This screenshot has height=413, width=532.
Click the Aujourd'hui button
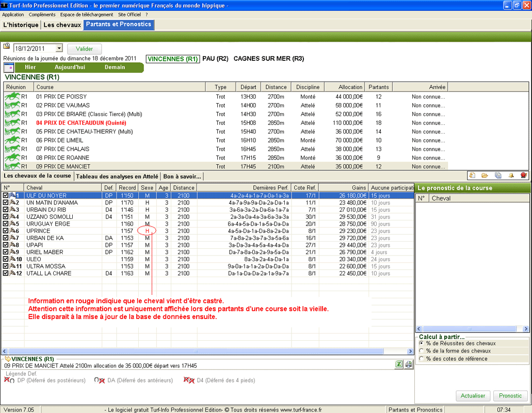click(x=70, y=67)
